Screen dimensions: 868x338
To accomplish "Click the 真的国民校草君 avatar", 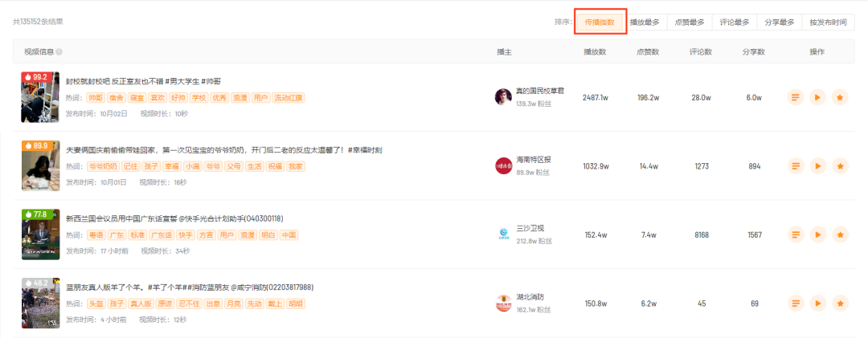I will [502, 97].
